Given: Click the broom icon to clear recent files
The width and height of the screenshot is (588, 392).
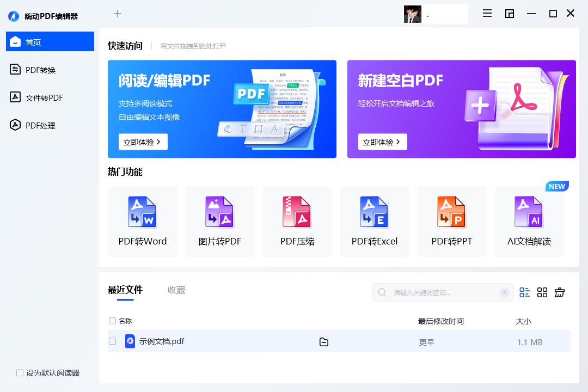Looking at the screenshot, I should pos(560,292).
